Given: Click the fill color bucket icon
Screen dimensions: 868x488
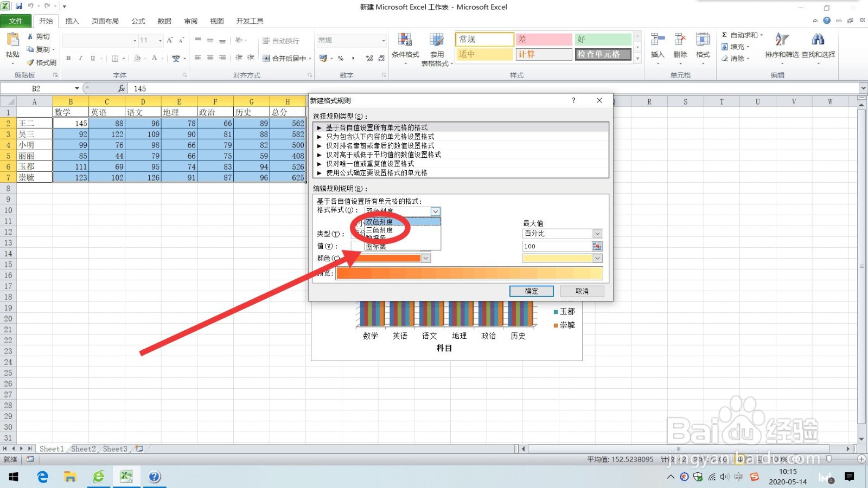Looking at the screenshot, I should click(x=137, y=58).
